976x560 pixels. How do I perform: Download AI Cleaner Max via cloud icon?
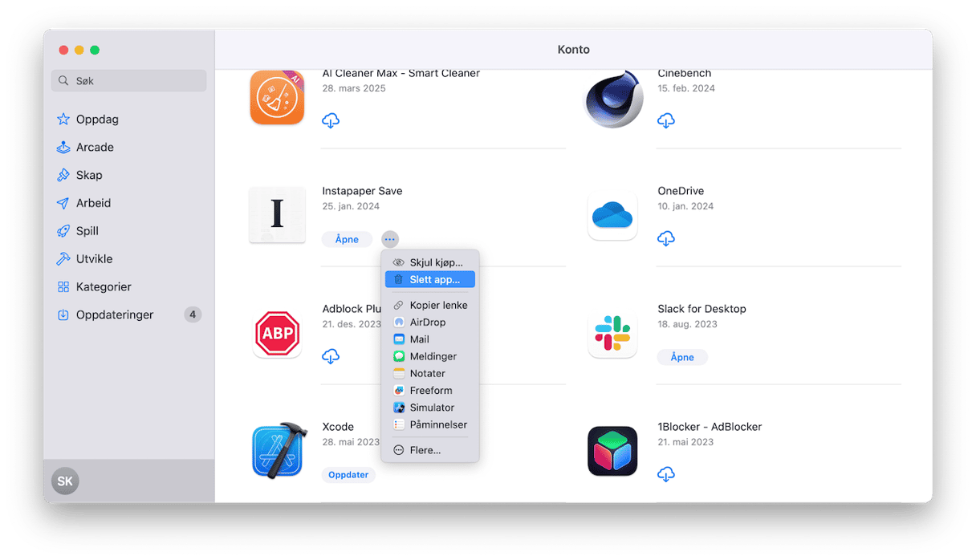tap(331, 120)
